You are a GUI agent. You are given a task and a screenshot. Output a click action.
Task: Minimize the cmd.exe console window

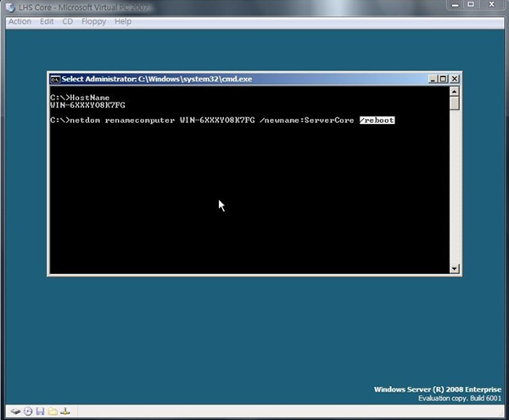tap(433, 79)
